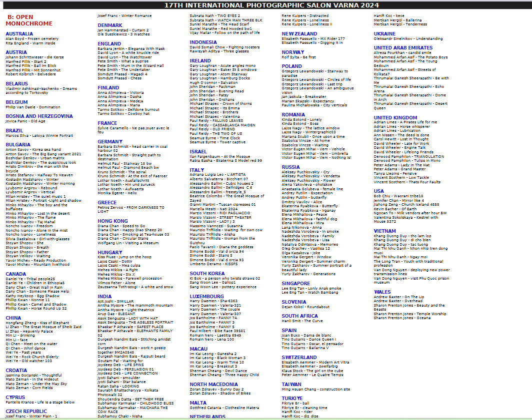Click the 'FINLAND' country heading
This screenshot has height=420, width=532.
click(x=108, y=88)
